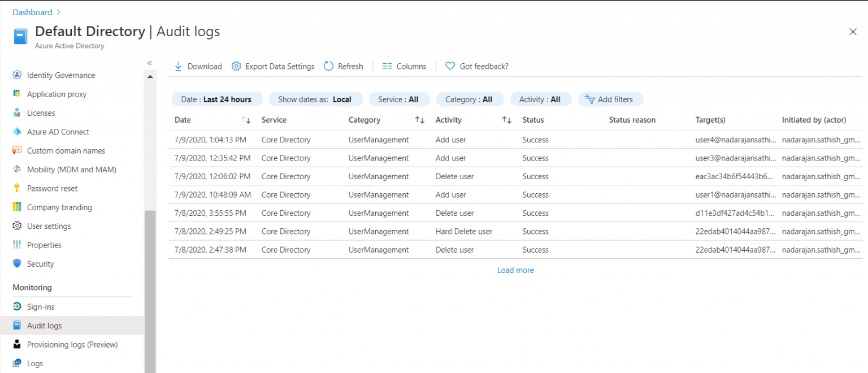The image size is (868, 373).
Task: Give feedback via Got feedback?
Action: coord(476,66)
